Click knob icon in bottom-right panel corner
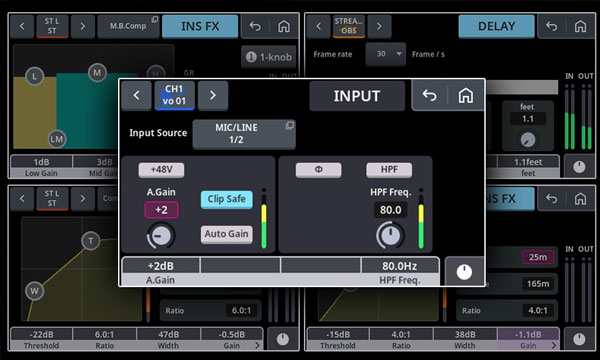 pos(579,339)
